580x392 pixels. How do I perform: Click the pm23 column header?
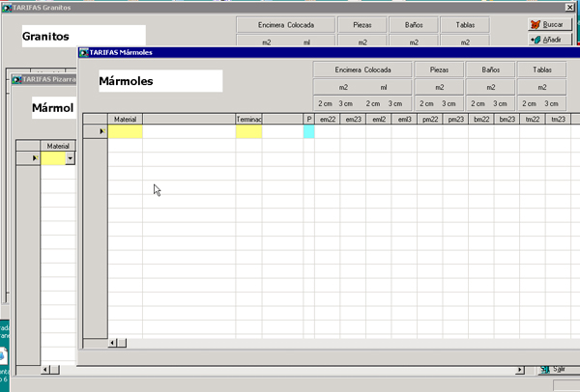coord(455,119)
